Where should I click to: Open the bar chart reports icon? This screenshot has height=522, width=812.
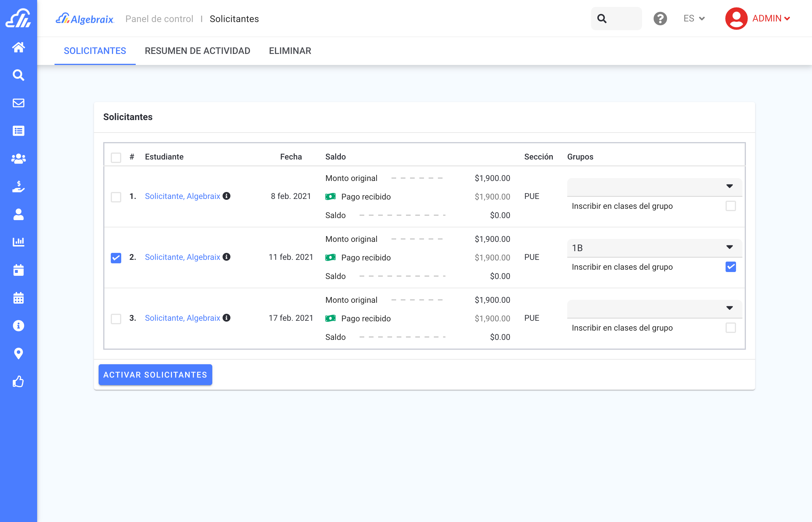click(x=18, y=242)
